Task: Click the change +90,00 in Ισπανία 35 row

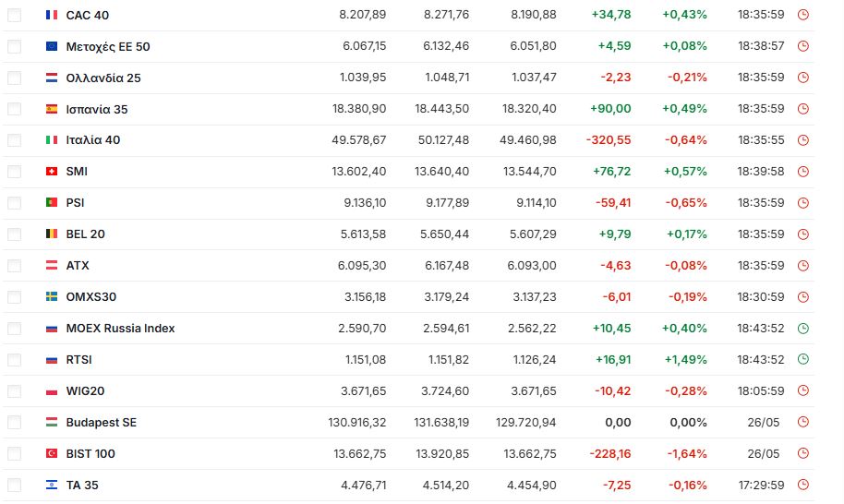Action: coord(610,109)
